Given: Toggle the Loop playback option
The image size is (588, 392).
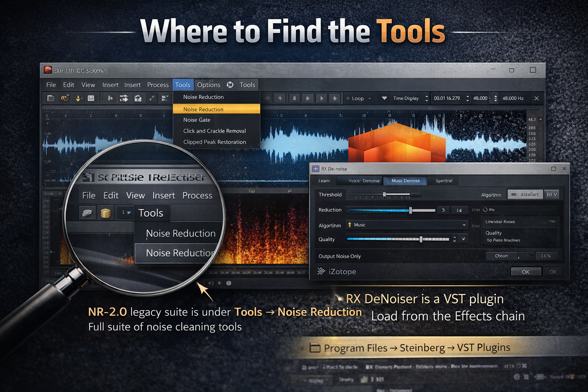Looking at the screenshot, I should point(358,98).
